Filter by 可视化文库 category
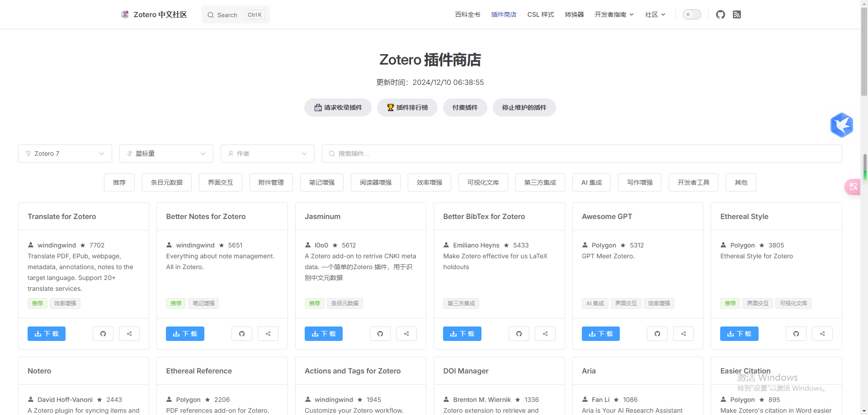The height and width of the screenshot is (415, 868). click(483, 182)
